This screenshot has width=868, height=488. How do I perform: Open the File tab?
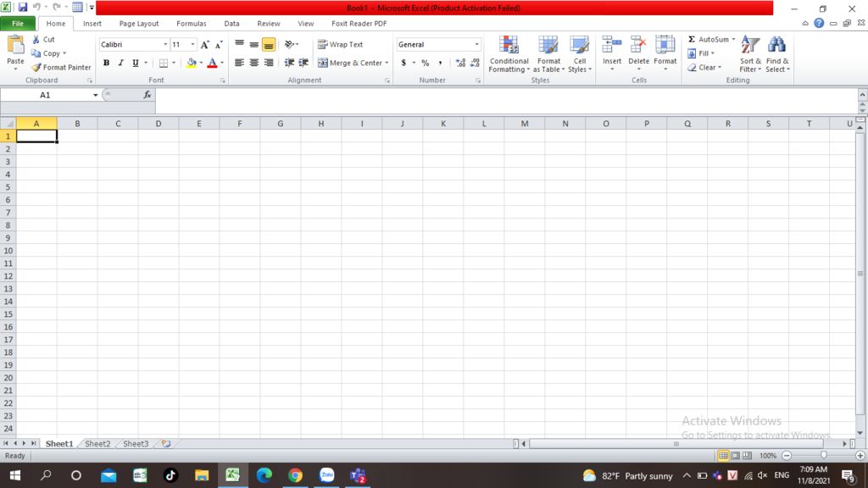pos(18,23)
